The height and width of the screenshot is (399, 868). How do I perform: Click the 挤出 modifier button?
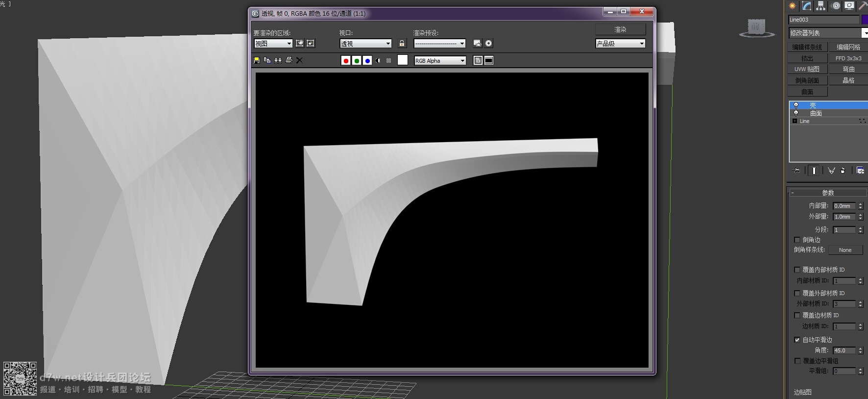[807, 58]
